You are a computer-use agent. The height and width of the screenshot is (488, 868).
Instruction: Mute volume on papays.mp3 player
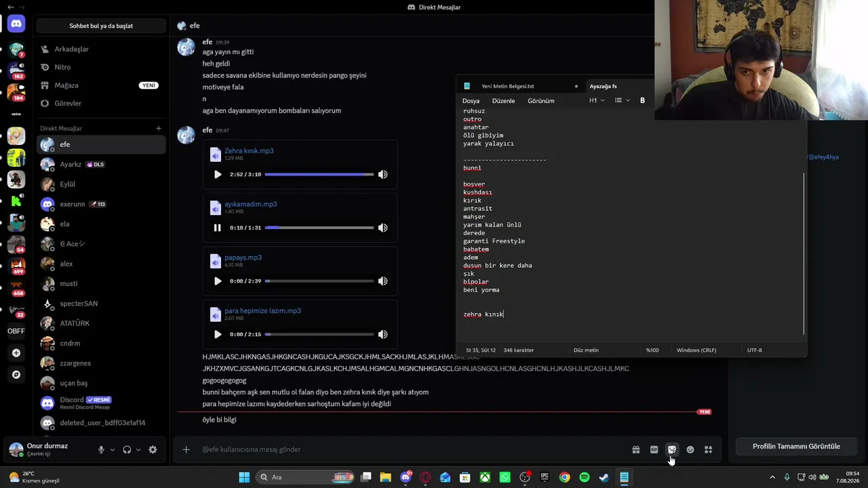pyautogui.click(x=382, y=281)
